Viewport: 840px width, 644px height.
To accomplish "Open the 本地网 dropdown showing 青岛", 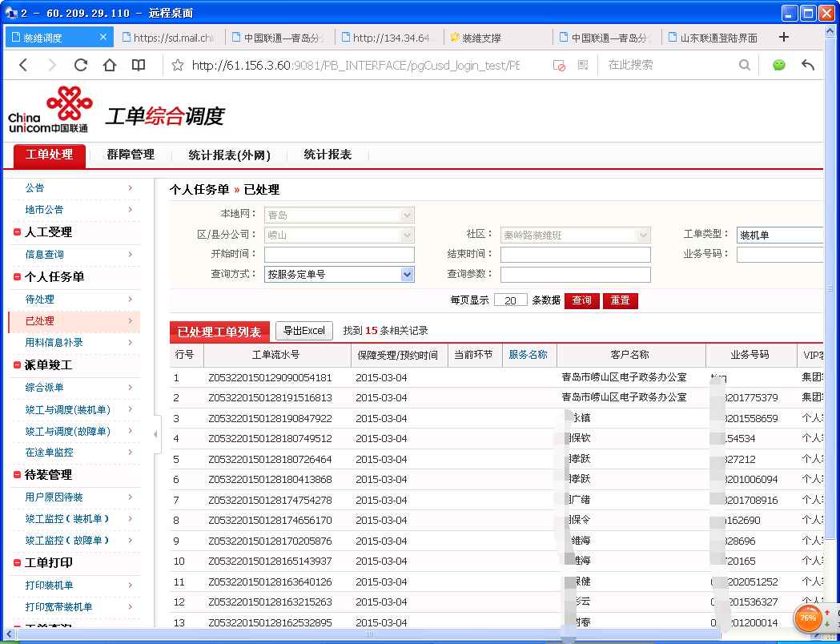I will [339, 215].
